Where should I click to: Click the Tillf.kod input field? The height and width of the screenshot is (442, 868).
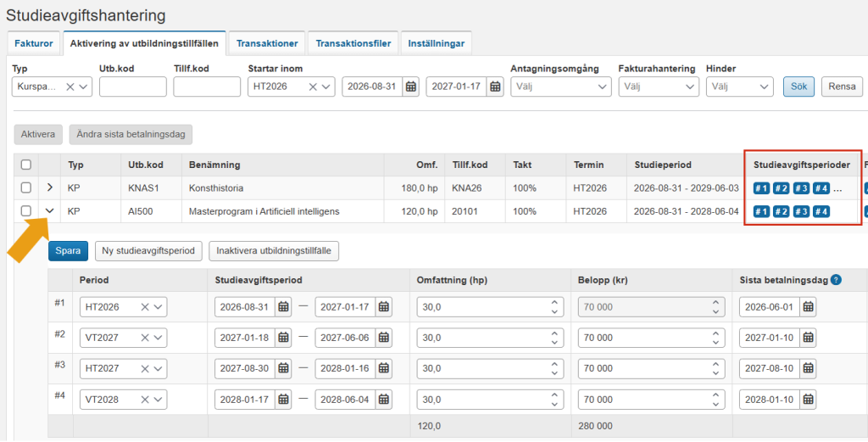(207, 87)
